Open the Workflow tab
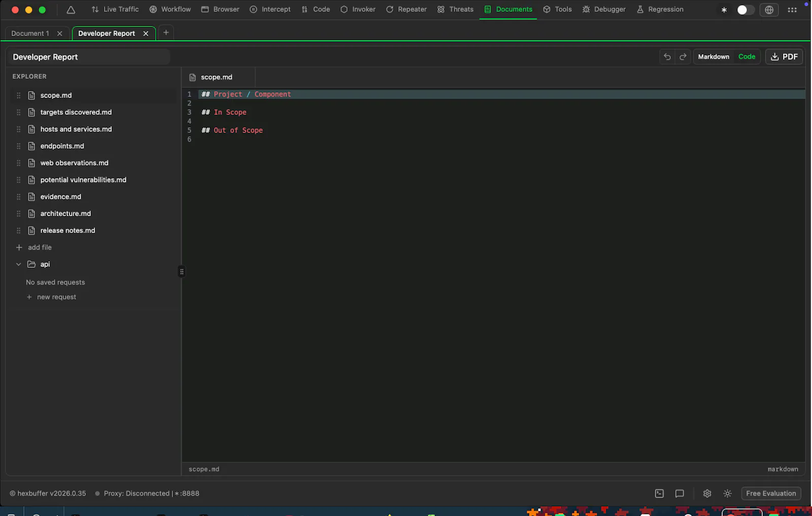Screen dimensions: 812x516 (170, 9)
